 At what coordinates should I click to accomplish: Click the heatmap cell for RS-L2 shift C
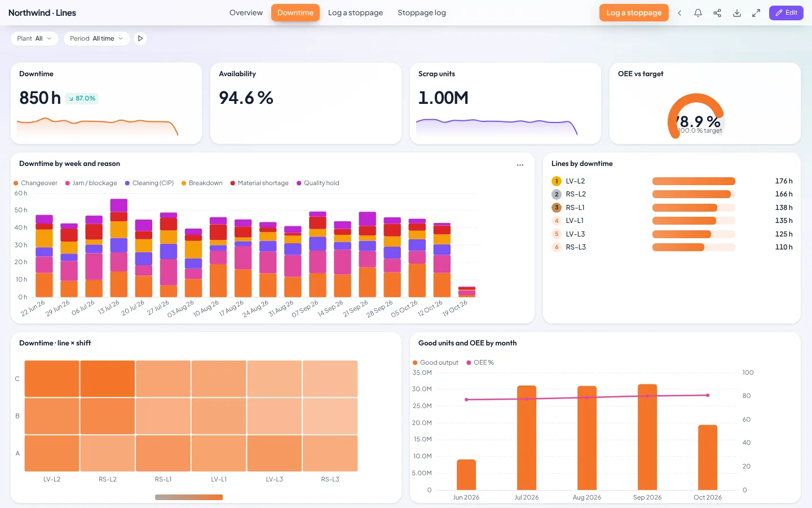point(108,379)
